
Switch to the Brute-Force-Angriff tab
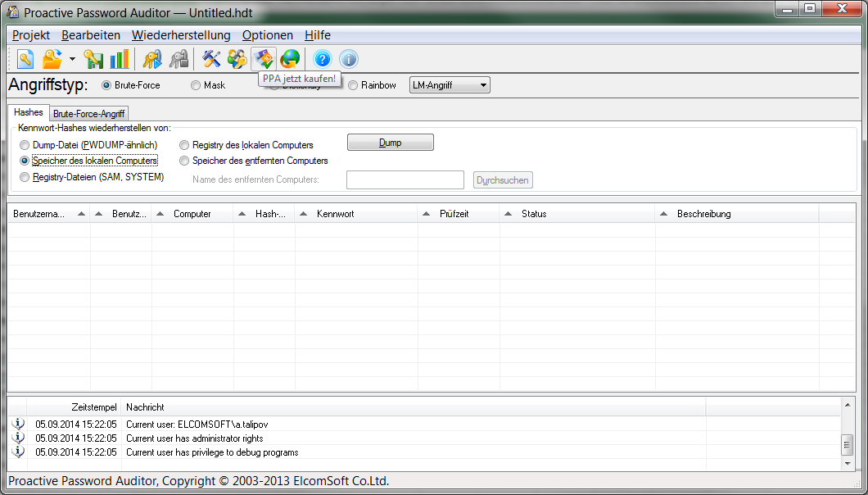pos(88,114)
